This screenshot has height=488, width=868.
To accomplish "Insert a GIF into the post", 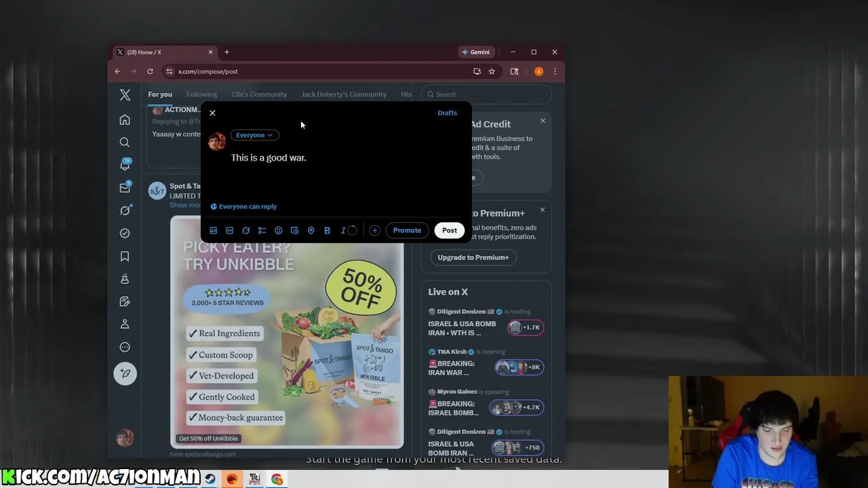I will [x=229, y=230].
